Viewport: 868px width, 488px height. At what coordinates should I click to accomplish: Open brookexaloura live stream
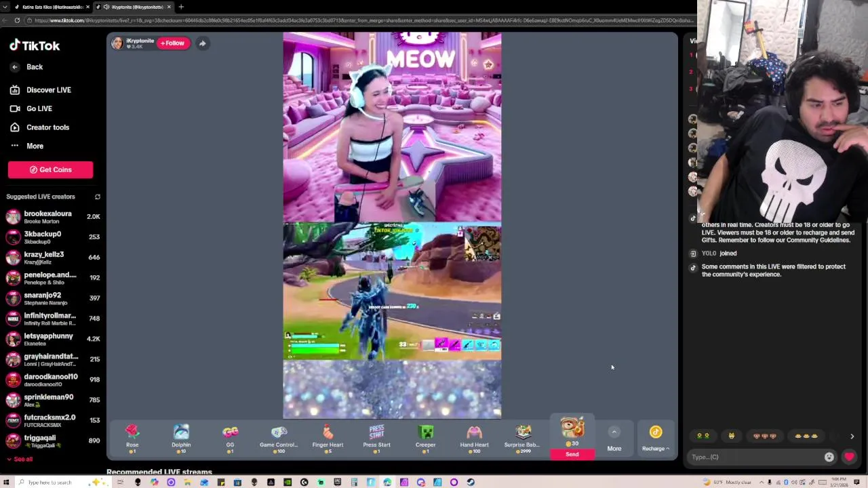click(x=53, y=217)
